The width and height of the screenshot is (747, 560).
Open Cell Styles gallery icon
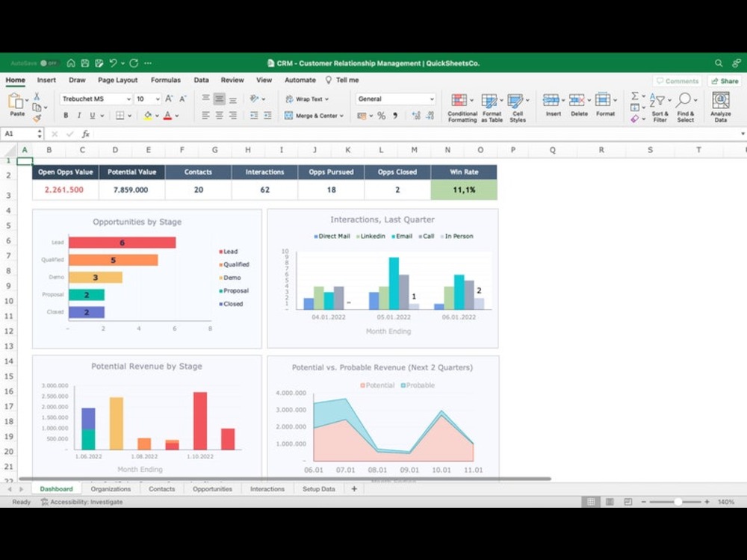tap(515, 101)
